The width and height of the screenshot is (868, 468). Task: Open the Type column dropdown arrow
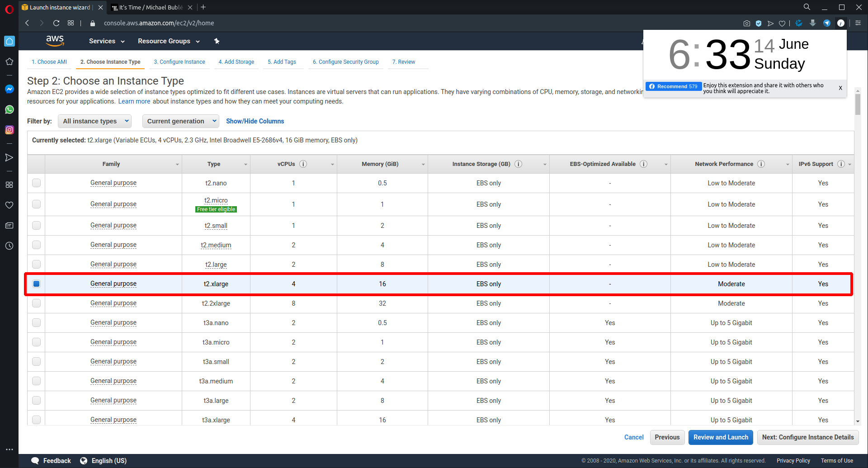pyautogui.click(x=245, y=165)
